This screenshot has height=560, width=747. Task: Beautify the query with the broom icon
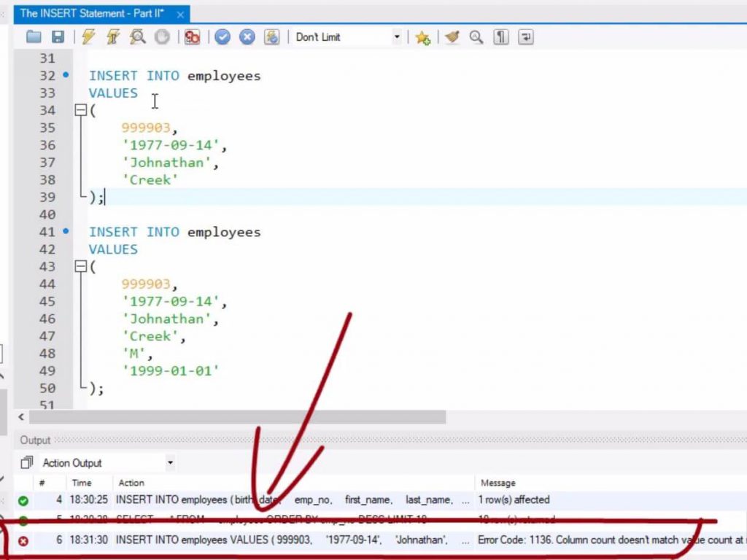click(452, 36)
